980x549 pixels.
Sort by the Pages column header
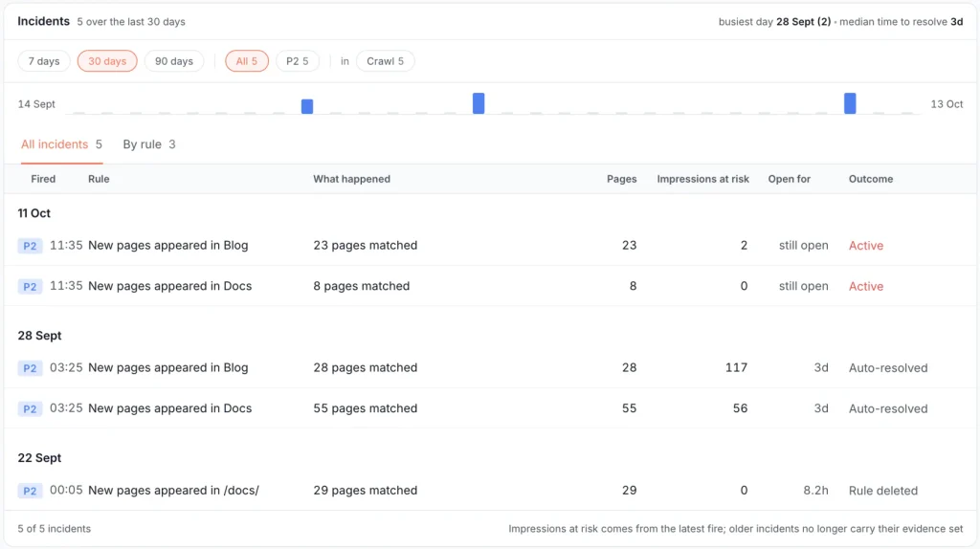tap(621, 179)
